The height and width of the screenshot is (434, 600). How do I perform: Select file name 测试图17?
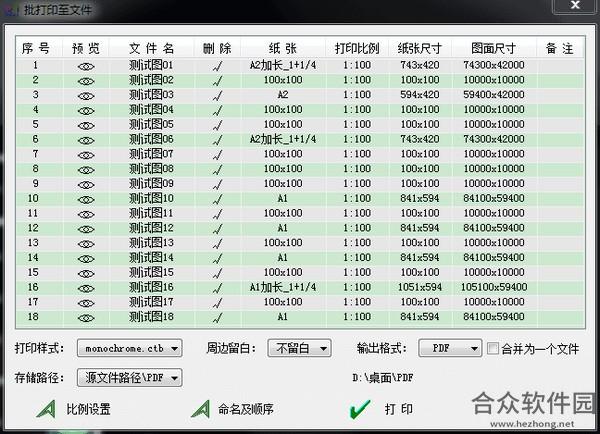151,302
